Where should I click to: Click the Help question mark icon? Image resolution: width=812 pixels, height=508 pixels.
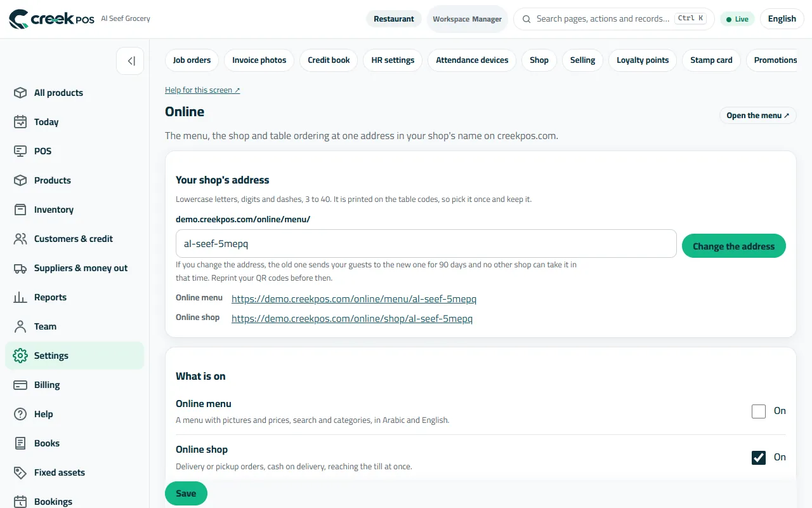20,414
